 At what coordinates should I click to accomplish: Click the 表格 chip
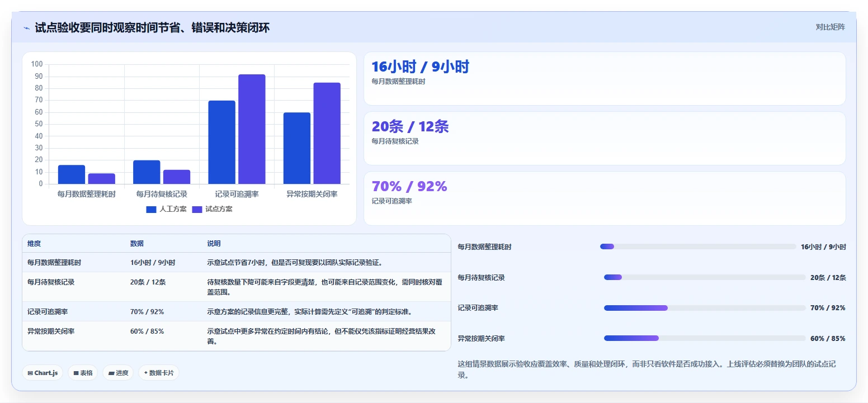point(83,373)
